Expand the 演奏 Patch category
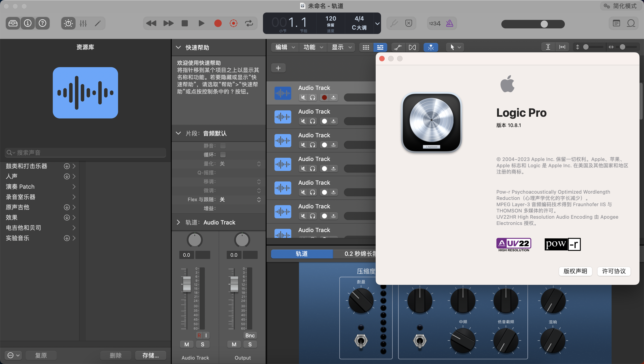 (x=74, y=186)
